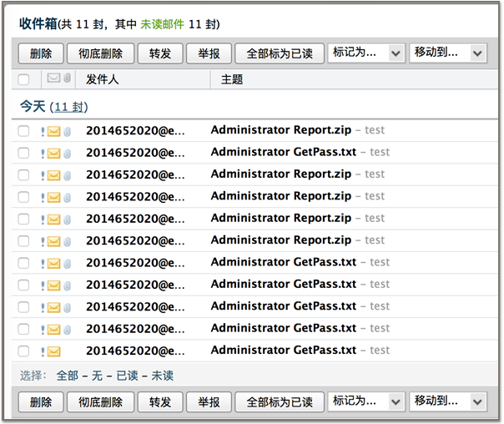This screenshot has height=424, width=504.
Task: Open the second email titled Administrator GetPass.txt
Action: pyautogui.click(x=284, y=152)
